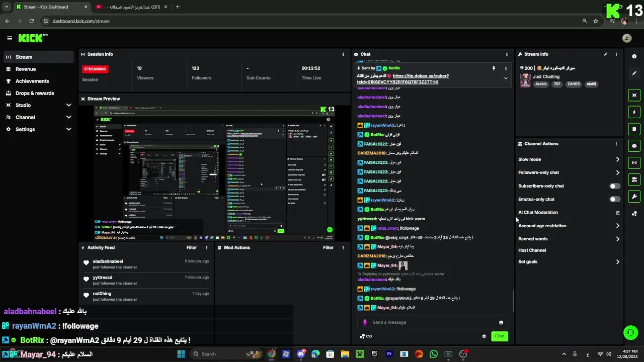The width and height of the screenshot is (644, 362).
Task: Open Achievements in the sidebar
Action: tap(38, 81)
